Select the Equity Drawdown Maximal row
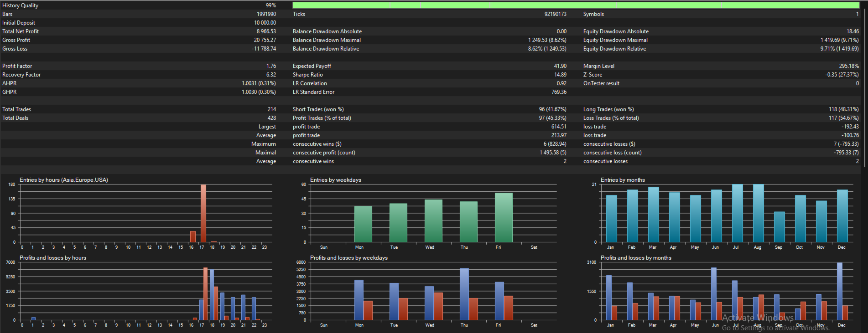Screen dimensions: 868x333 (721, 40)
